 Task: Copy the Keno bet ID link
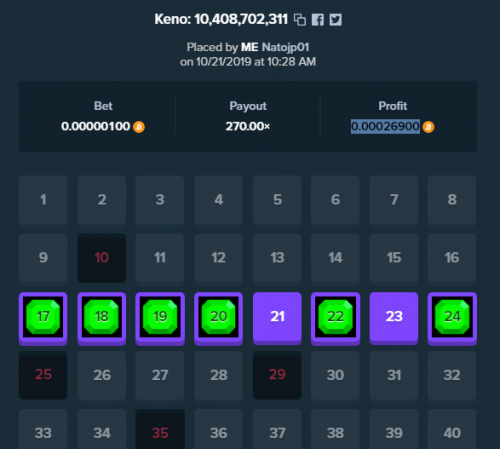(300, 20)
